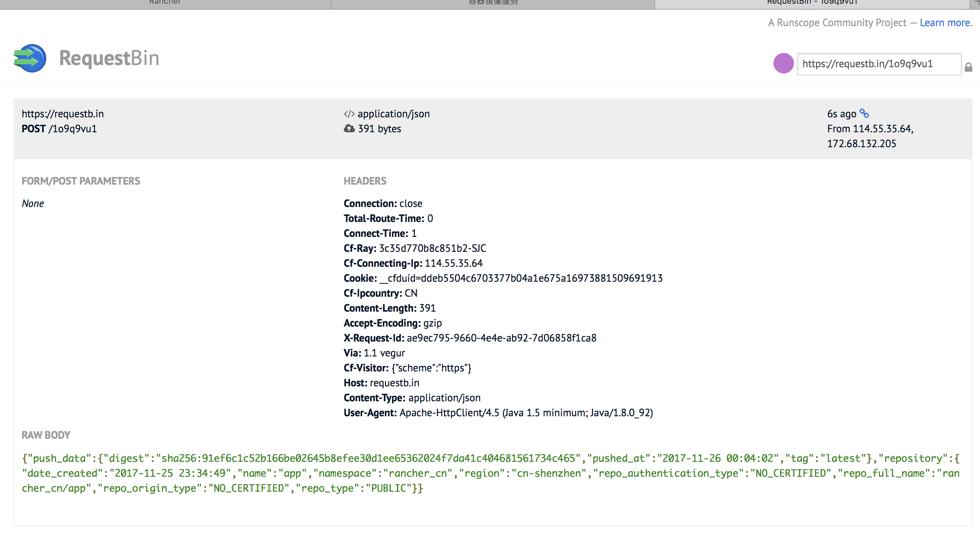Screen dimensions: 980x553
Task: Click the RequestBin title text
Action: tap(109, 59)
